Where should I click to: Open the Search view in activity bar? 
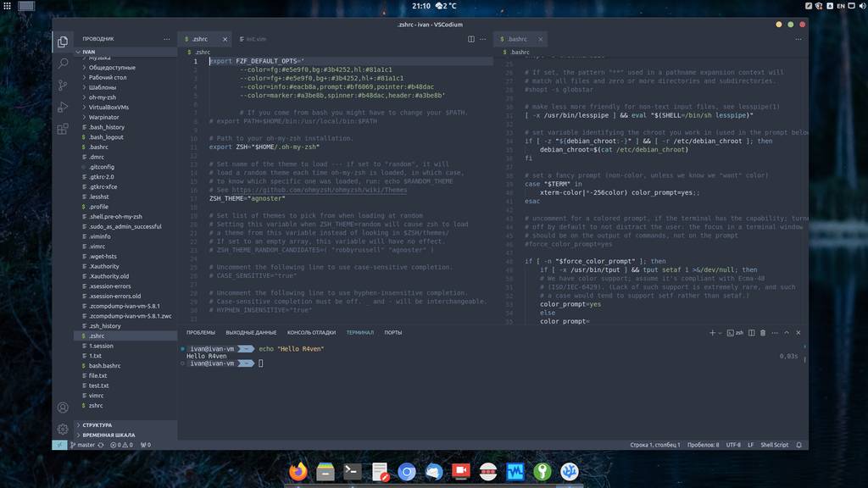click(x=63, y=64)
